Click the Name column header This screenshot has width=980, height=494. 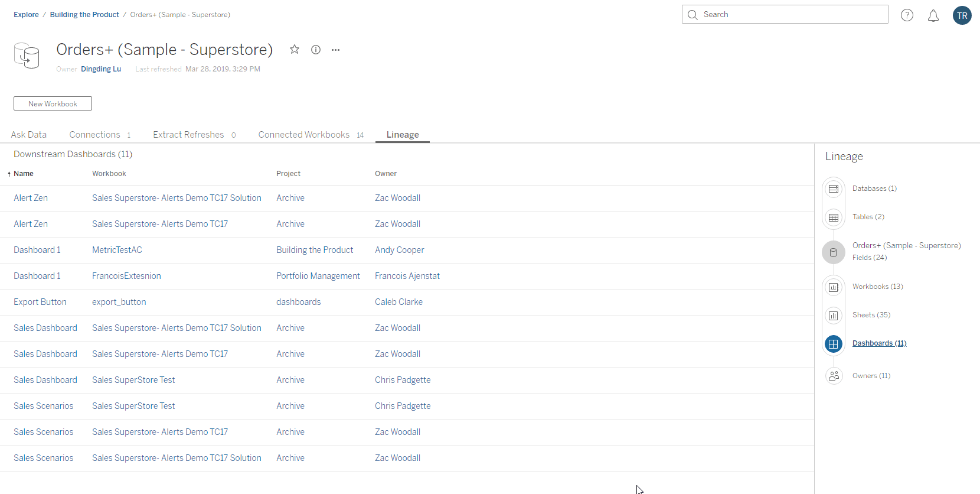[24, 174]
